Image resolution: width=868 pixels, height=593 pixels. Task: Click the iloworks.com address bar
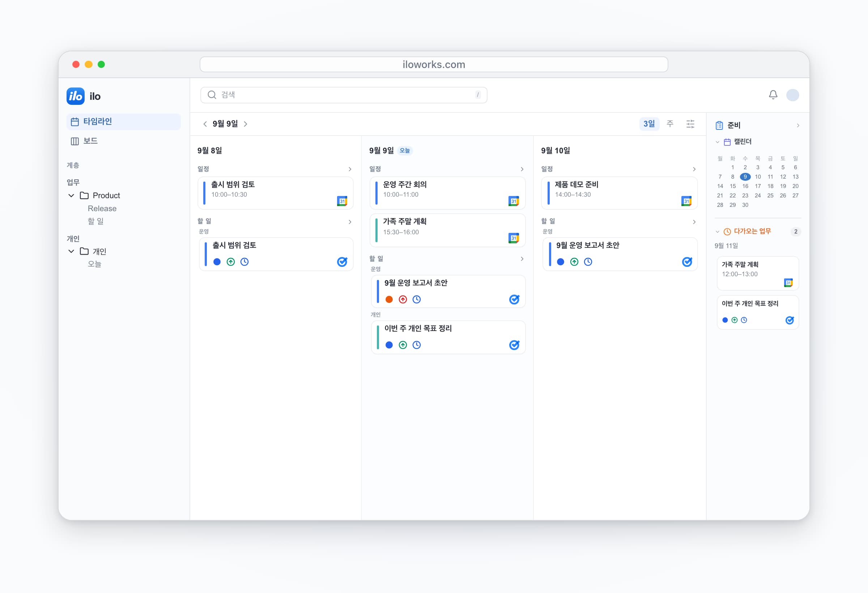434,64
